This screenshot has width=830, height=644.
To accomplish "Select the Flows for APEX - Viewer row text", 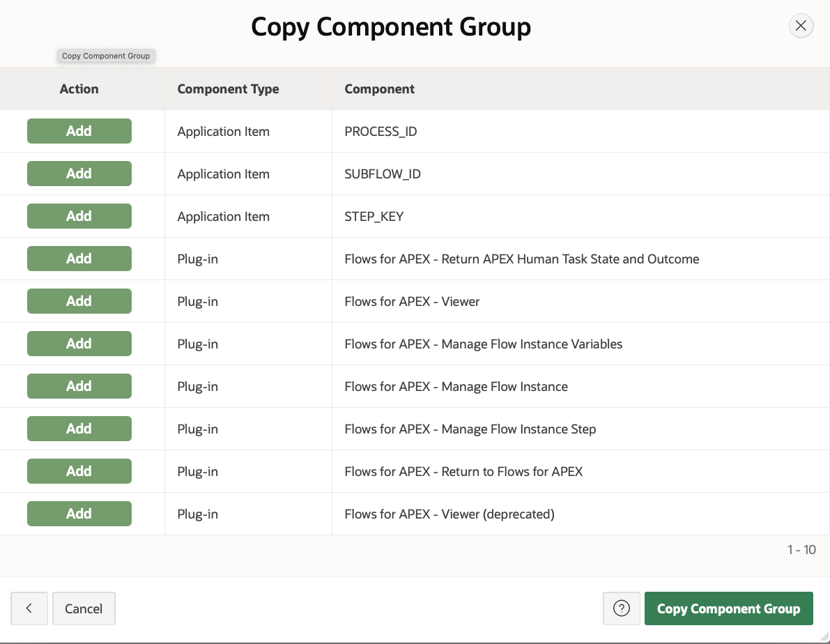I will pos(412,301).
